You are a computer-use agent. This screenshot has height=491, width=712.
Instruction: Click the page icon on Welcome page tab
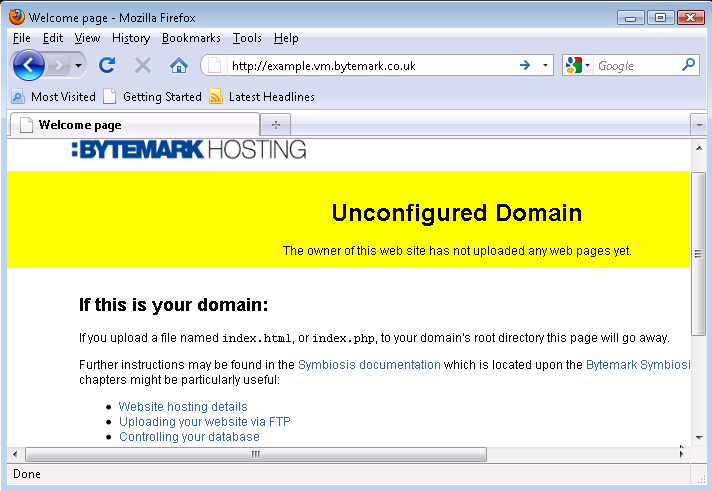tap(26, 125)
